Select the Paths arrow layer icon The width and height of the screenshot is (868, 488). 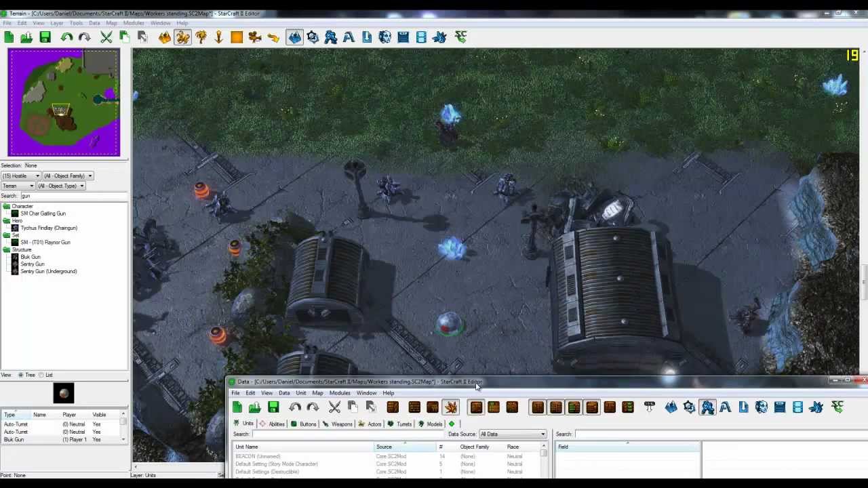click(273, 37)
